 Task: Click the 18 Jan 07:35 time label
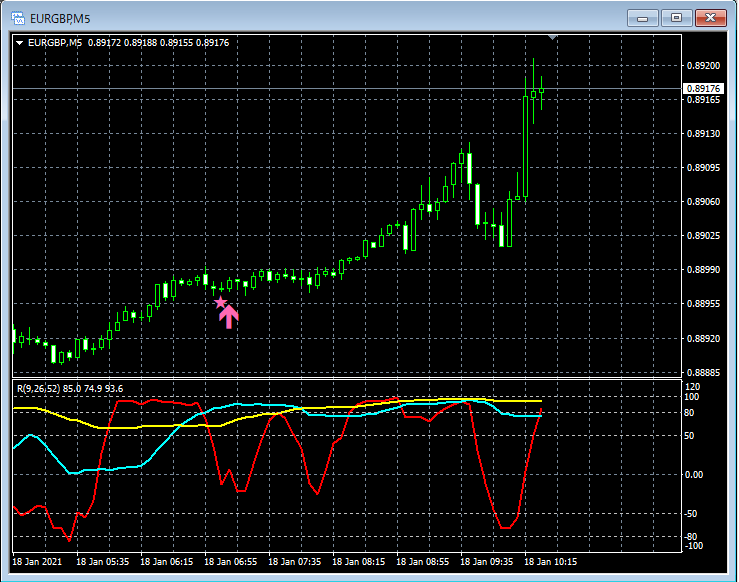click(x=295, y=562)
